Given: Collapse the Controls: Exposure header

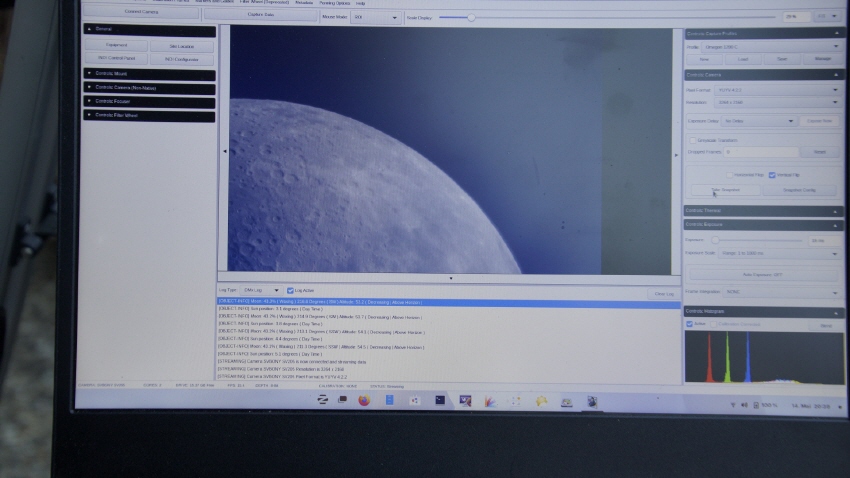Looking at the screenshot, I should click(764, 224).
